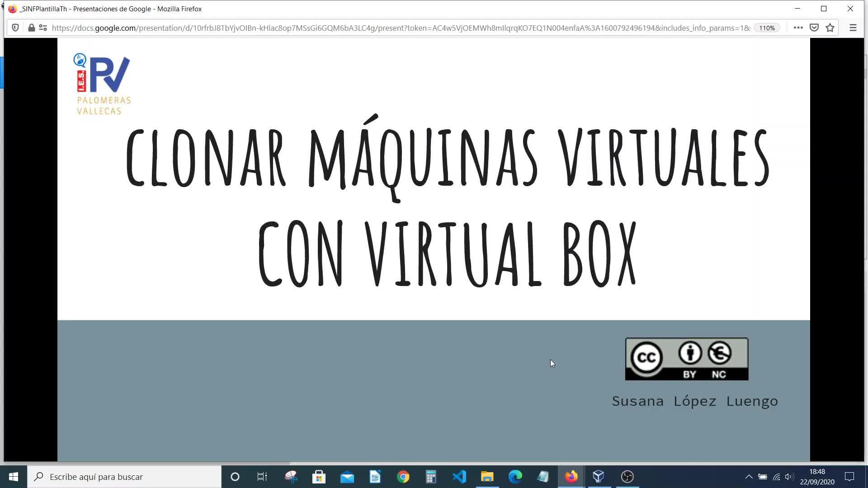The height and width of the screenshot is (488, 868).
Task: Open Visual Studio Code from the taskbar
Action: pyautogui.click(x=459, y=477)
